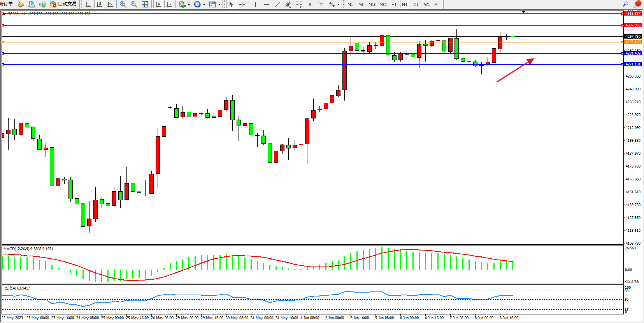This screenshot has width=644, height=323.
Task: Select the crosshair cursor tool
Action: point(242,4)
